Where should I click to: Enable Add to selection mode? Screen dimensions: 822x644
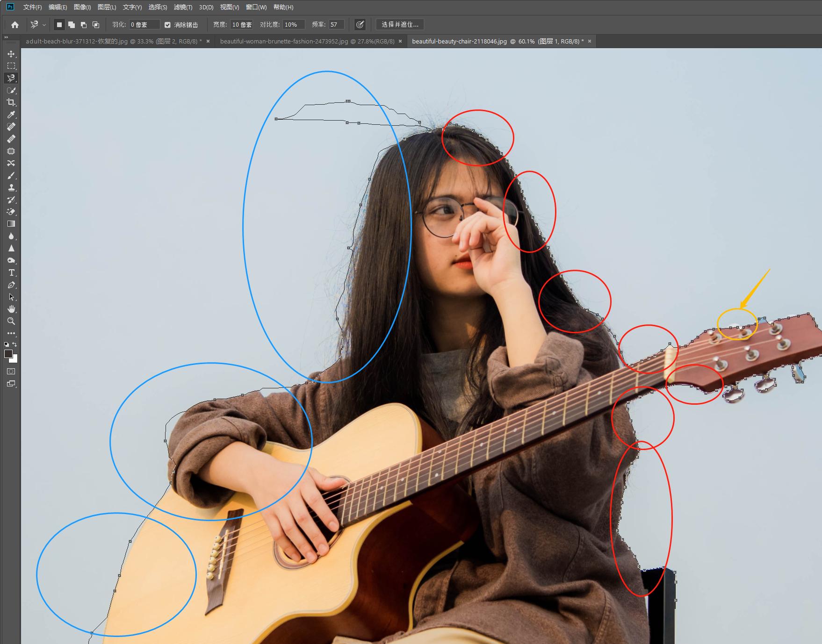[72, 25]
